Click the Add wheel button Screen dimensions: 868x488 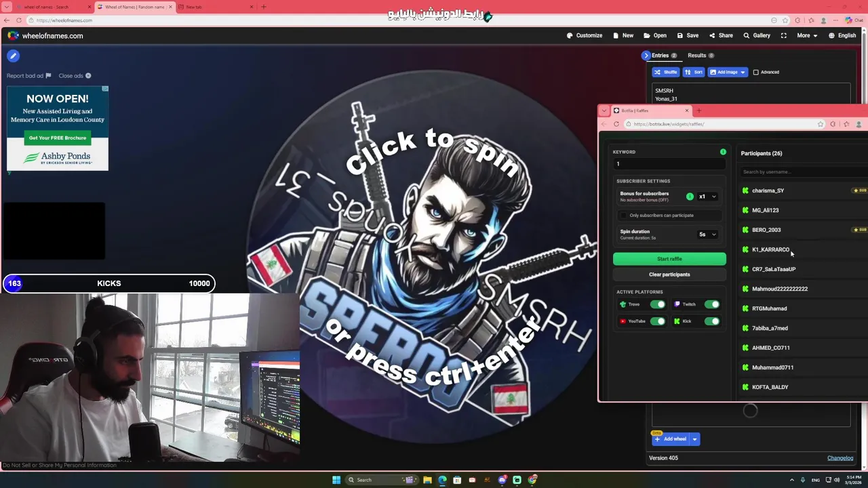tap(671, 439)
